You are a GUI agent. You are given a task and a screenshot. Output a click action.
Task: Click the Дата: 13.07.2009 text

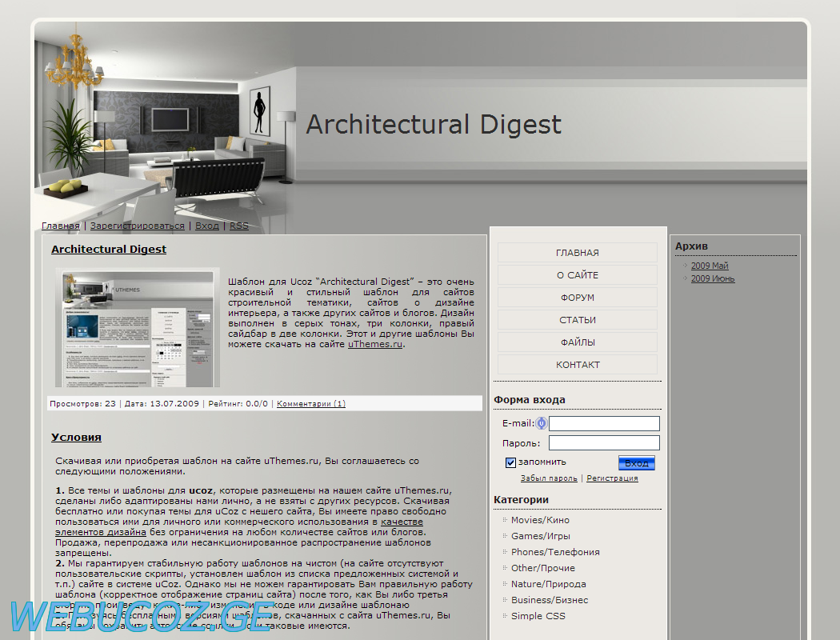click(x=162, y=404)
